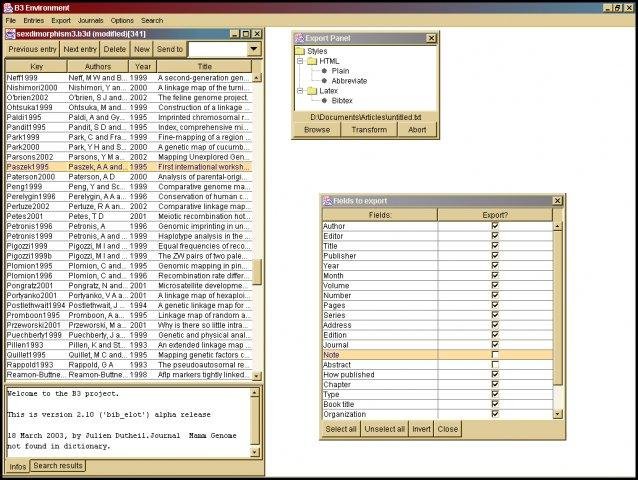This screenshot has width=638, height=480.
Task: Click the Fields to export title icon
Action: [327, 201]
